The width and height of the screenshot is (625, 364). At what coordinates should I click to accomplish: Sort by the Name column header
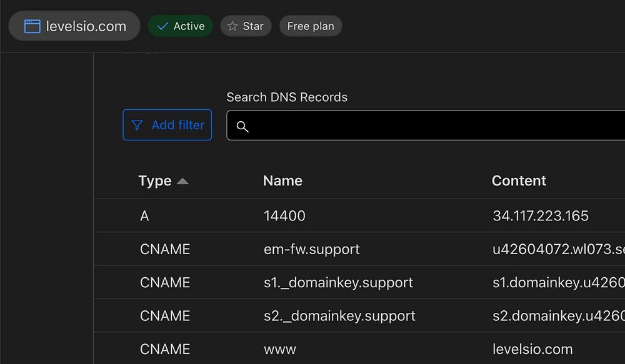[x=282, y=181]
